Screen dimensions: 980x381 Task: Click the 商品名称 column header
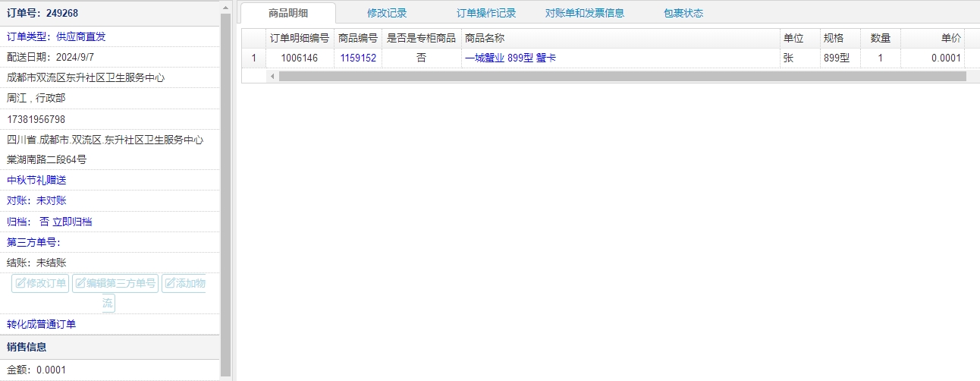[x=620, y=38]
